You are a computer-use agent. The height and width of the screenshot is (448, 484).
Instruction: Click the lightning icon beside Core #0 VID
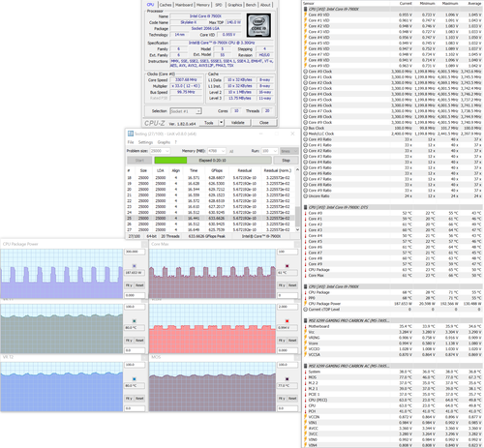click(x=305, y=15)
